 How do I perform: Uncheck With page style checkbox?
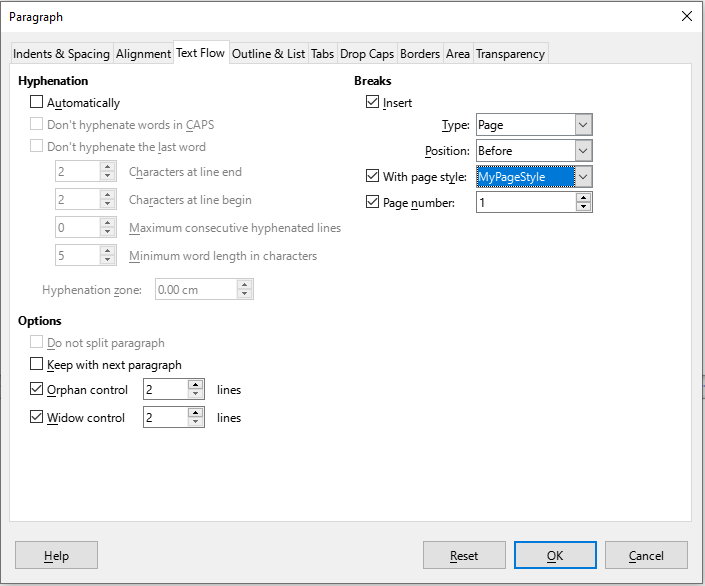pyautogui.click(x=373, y=177)
